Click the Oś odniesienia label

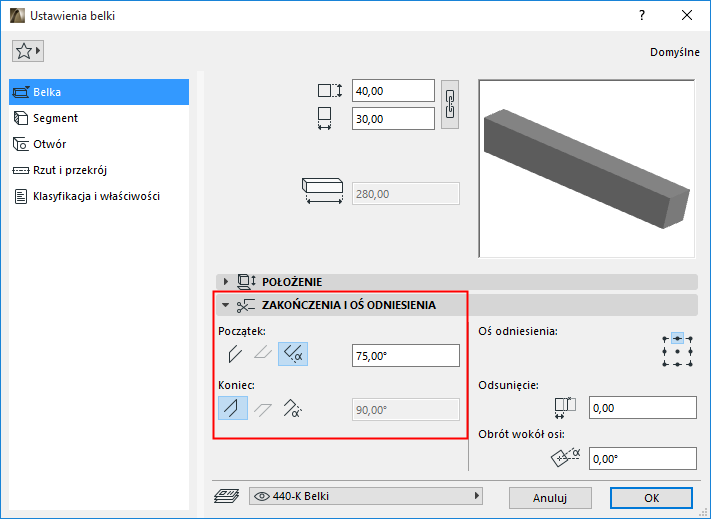click(518, 331)
